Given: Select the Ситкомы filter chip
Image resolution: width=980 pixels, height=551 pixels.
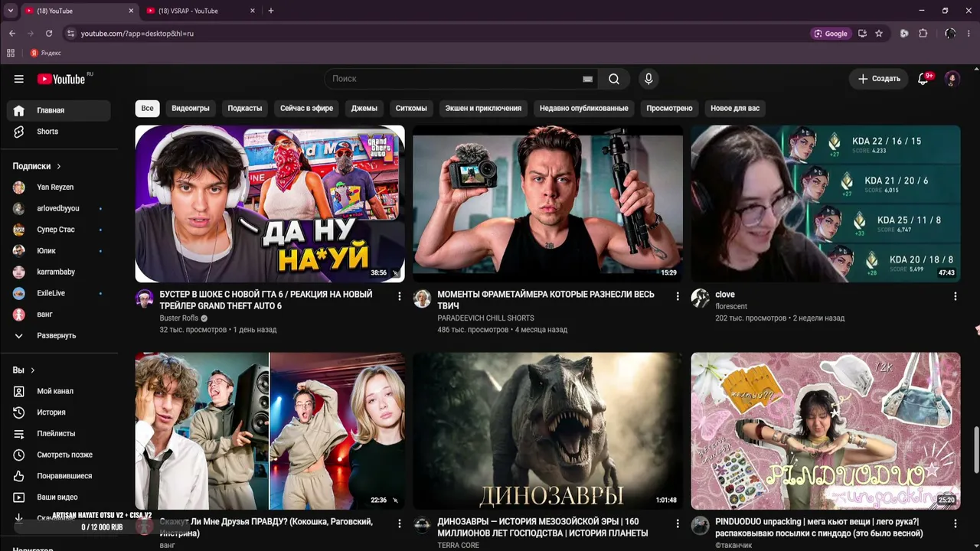Looking at the screenshot, I should click(x=411, y=109).
